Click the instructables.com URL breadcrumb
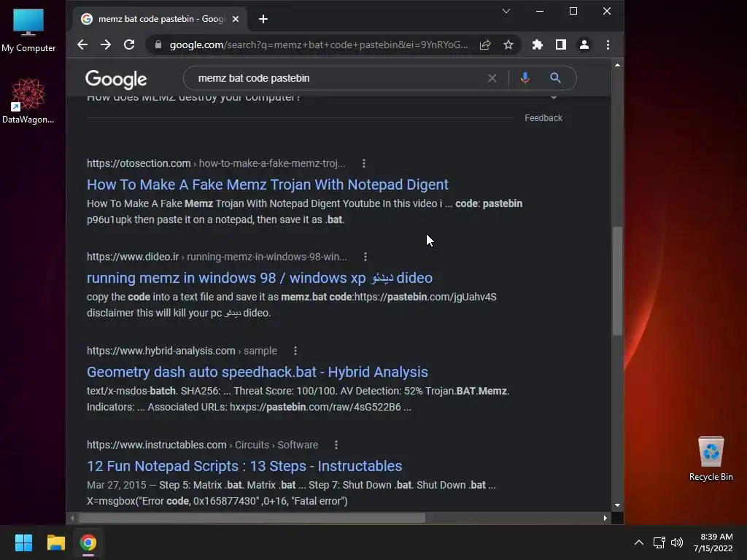 coord(203,445)
